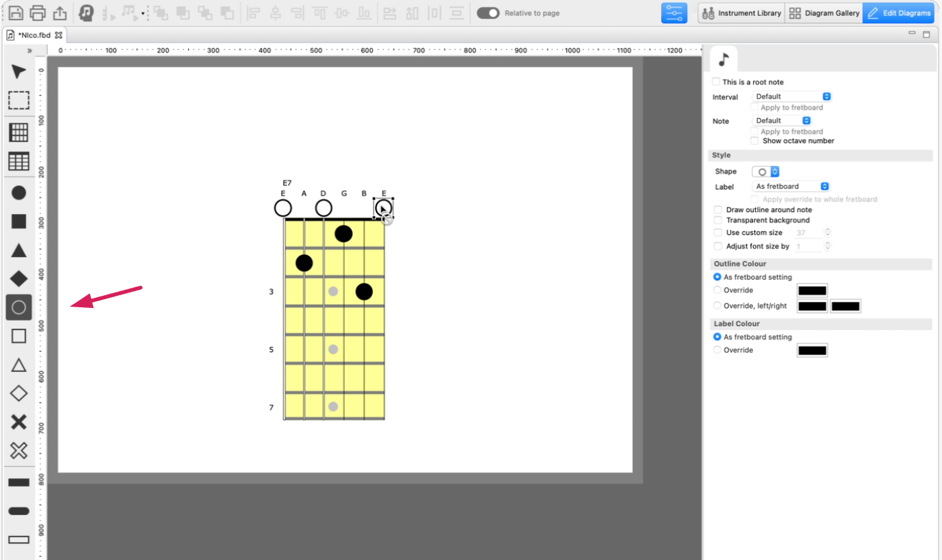Open the Label 'As fretboard' dropdown
Image resolution: width=942 pixels, height=560 pixels.
[x=791, y=186]
